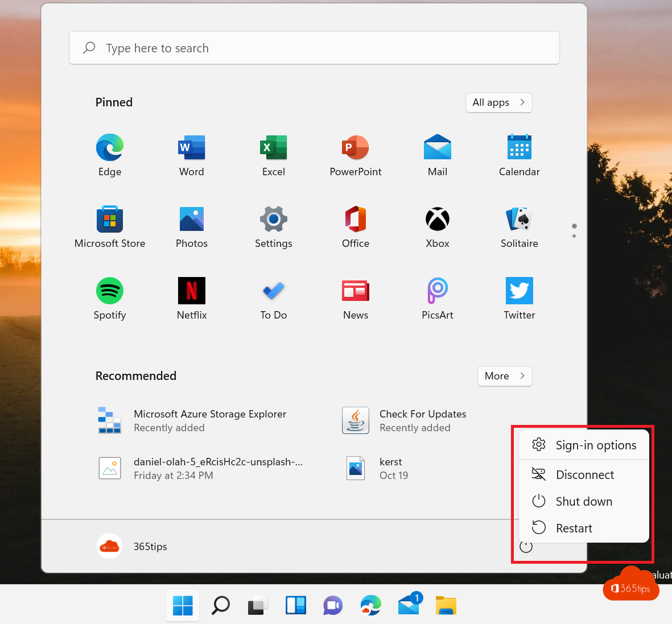The image size is (672, 624).
Task: Launch the Office app
Action: [x=355, y=227]
